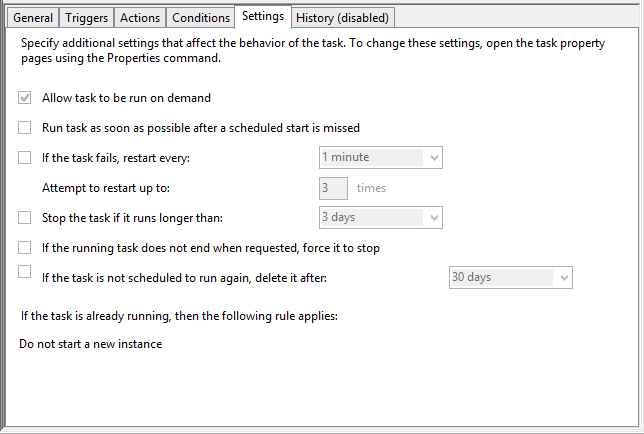Open the '1 minute' restart interval dropdown
644x434 pixels.
pyautogui.click(x=380, y=158)
